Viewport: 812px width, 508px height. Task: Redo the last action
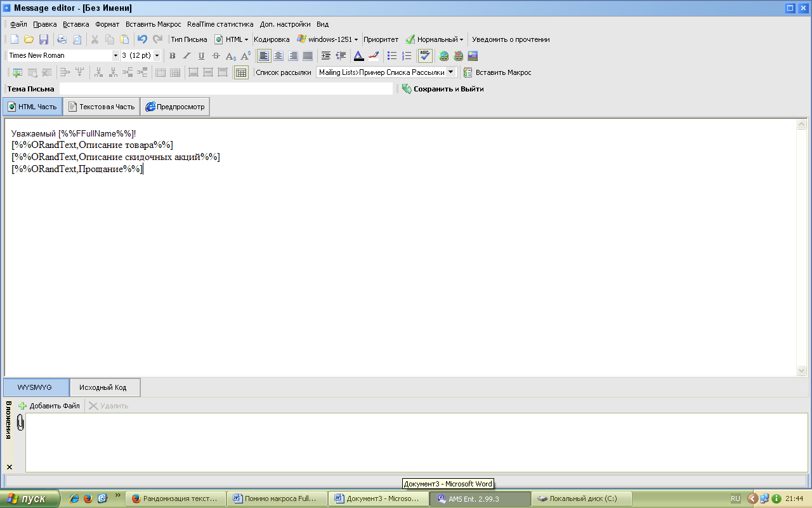click(157, 39)
